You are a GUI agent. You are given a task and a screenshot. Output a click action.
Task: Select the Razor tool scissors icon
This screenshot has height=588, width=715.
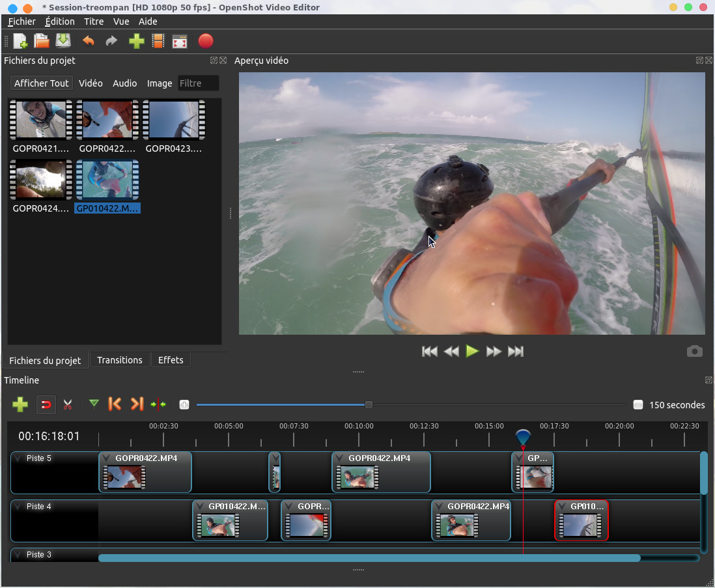pos(68,405)
